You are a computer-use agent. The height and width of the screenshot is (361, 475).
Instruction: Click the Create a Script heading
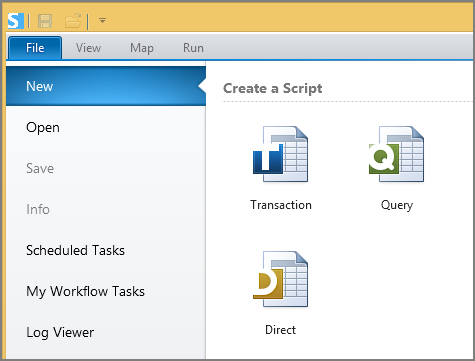tap(273, 88)
